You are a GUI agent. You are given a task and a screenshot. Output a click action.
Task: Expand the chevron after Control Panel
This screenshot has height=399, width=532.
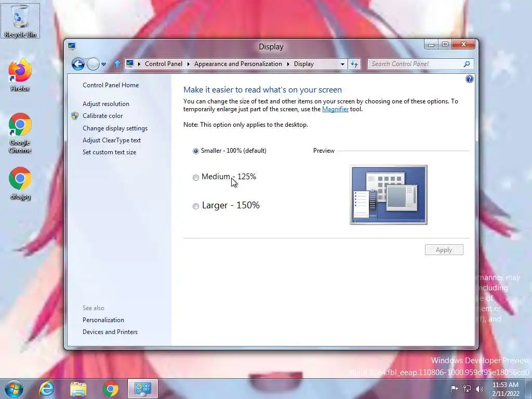(188, 64)
